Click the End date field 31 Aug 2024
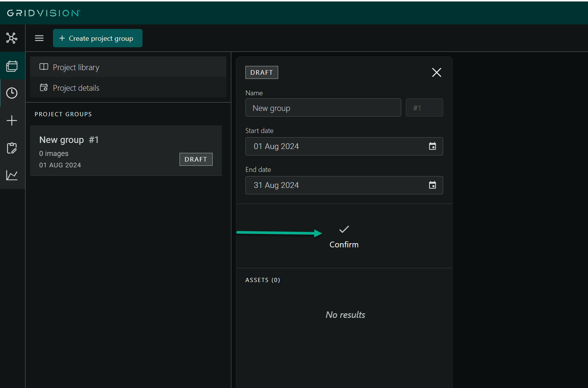Screen dimensions: 588x388 tap(335, 185)
